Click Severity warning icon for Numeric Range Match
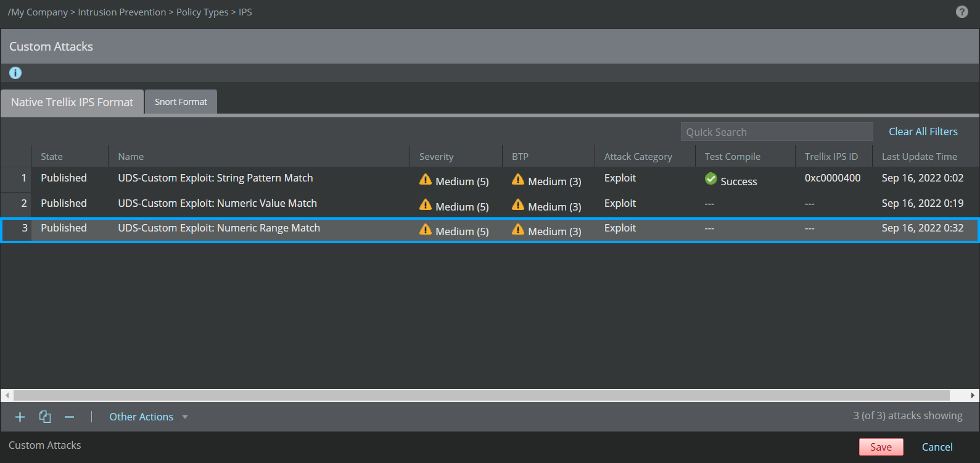This screenshot has height=463, width=980. click(426, 229)
